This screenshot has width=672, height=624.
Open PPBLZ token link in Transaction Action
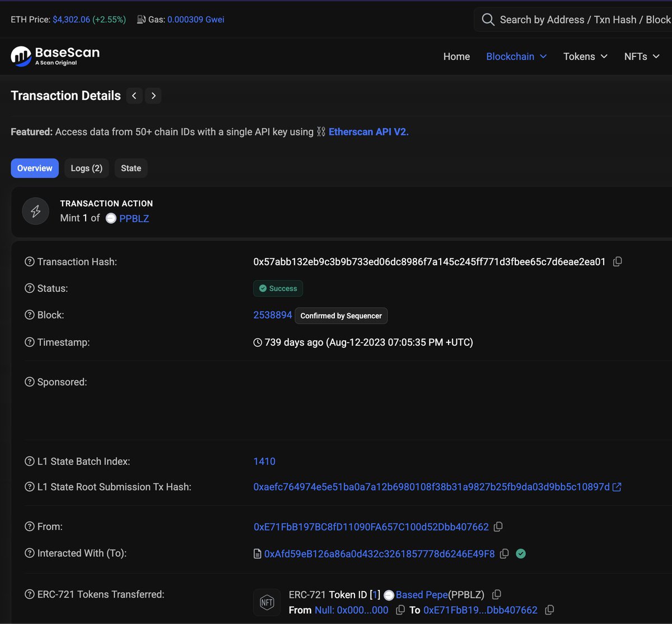point(134,218)
